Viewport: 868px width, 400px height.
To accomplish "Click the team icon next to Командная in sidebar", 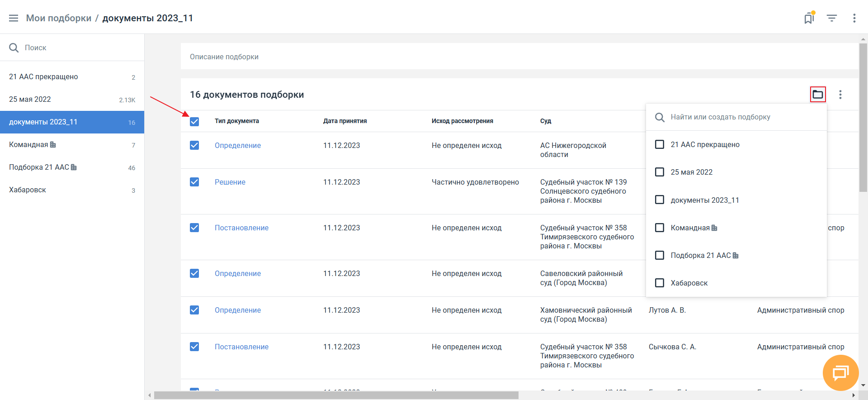I will [x=53, y=145].
